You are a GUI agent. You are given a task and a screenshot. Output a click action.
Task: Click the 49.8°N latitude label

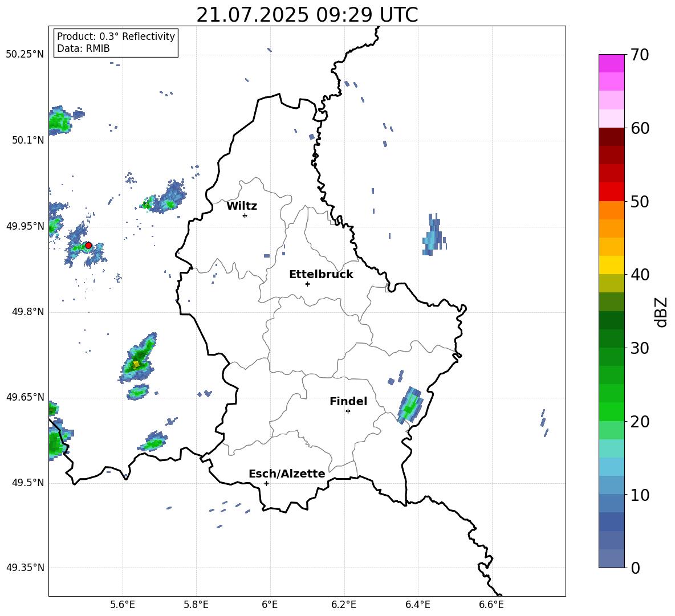[x=28, y=312]
